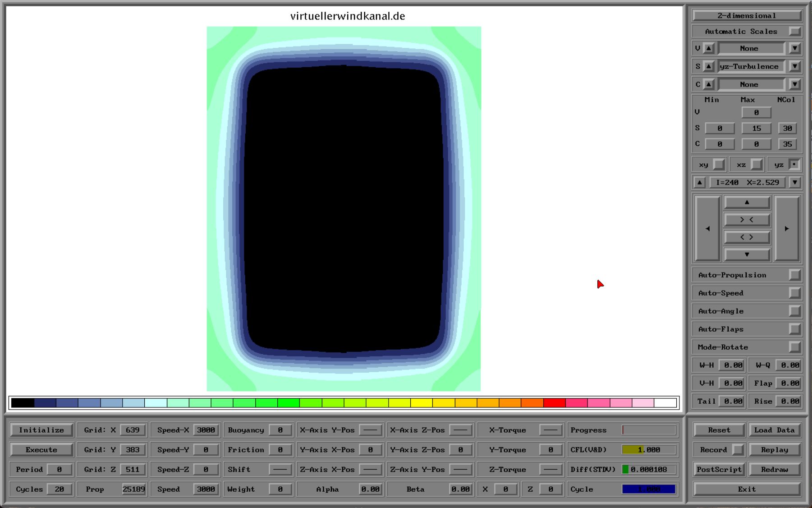Image resolution: width=812 pixels, height=508 pixels.
Task: Pan view left with the left arrow
Action: pyautogui.click(x=707, y=228)
